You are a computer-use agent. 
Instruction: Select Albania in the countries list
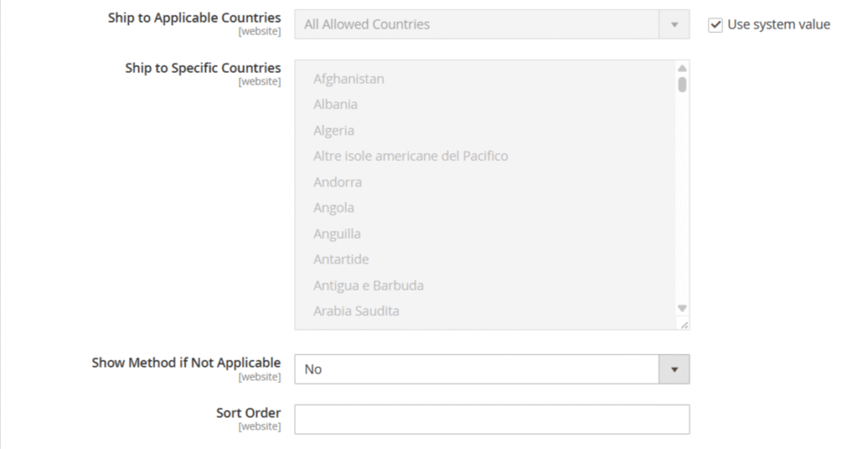pos(336,104)
